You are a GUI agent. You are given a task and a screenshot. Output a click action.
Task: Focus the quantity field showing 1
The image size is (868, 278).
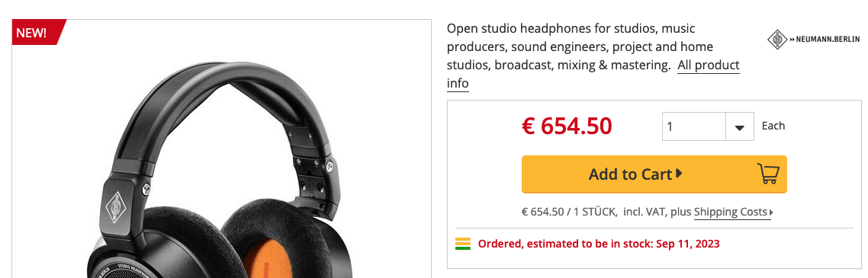click(x=694, y=126)
